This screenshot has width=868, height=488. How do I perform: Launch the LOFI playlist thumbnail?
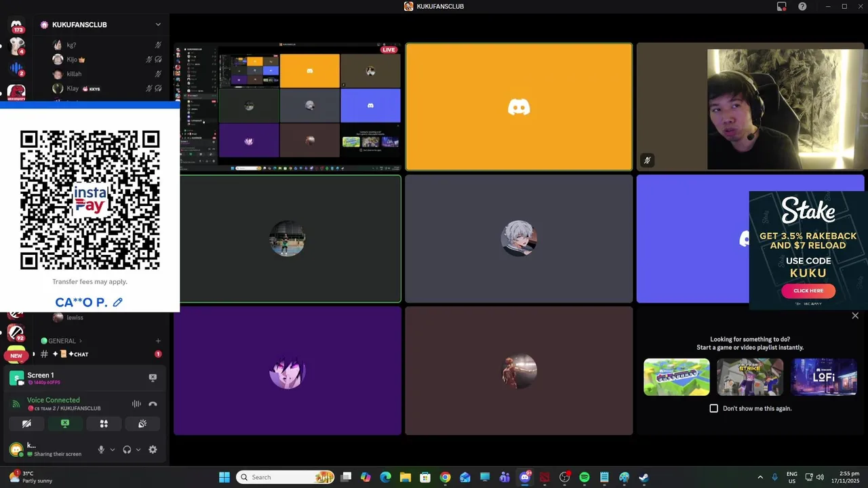824,377
